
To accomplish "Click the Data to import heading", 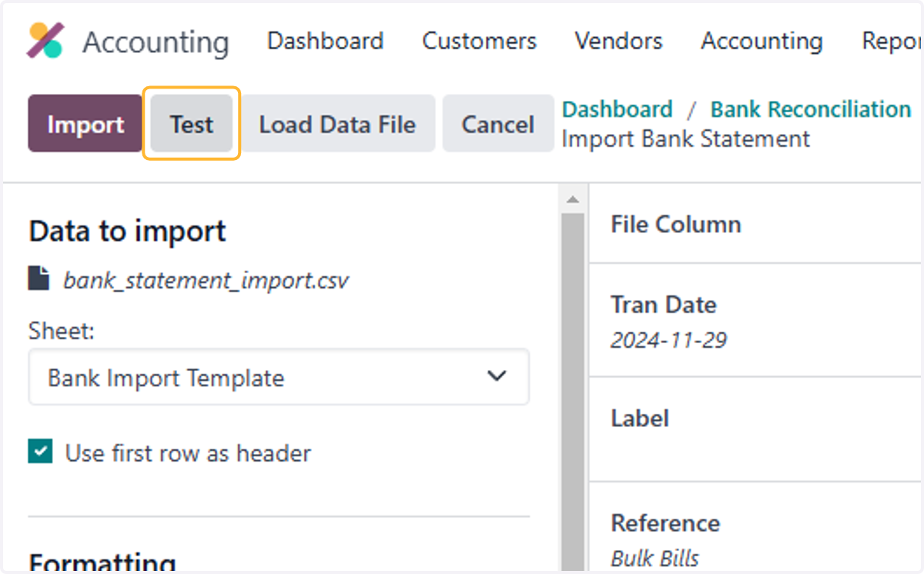I will (x=127, y=231).
